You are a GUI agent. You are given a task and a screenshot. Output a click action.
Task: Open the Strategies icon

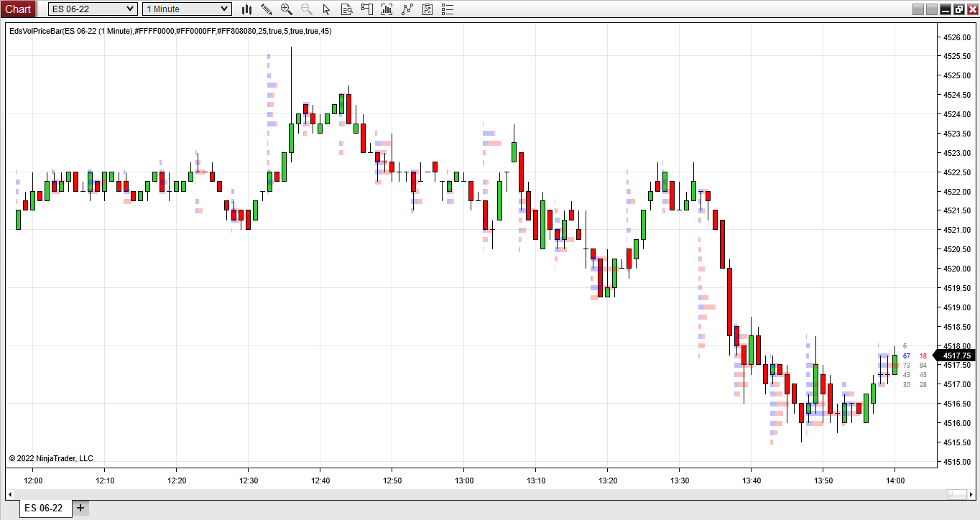pyautogui.click(x=427, y=9)
